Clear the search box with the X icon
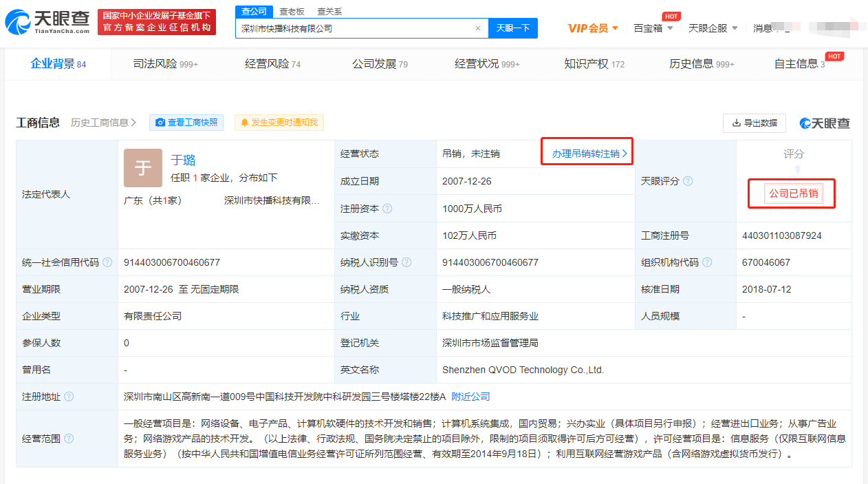This screenshot has width=868, height=484. (478, 28)
